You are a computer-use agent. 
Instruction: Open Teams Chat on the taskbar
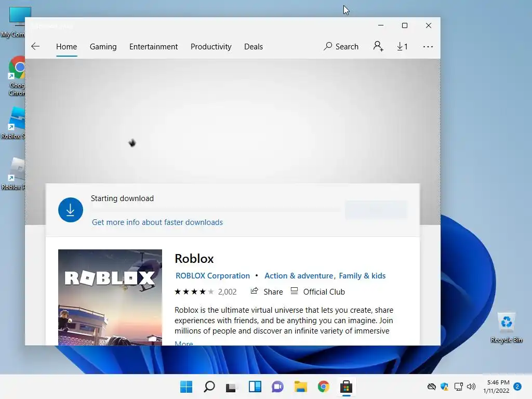277,387
